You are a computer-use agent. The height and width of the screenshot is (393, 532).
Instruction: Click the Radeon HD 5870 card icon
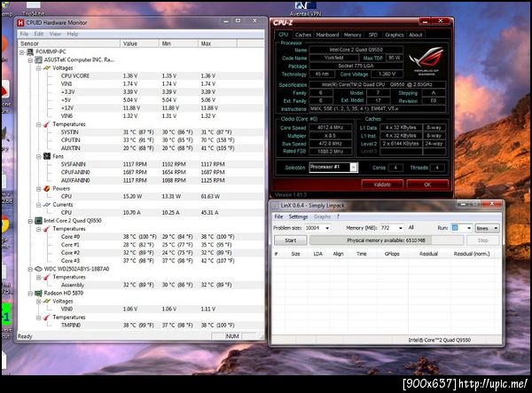coord(38,294)
